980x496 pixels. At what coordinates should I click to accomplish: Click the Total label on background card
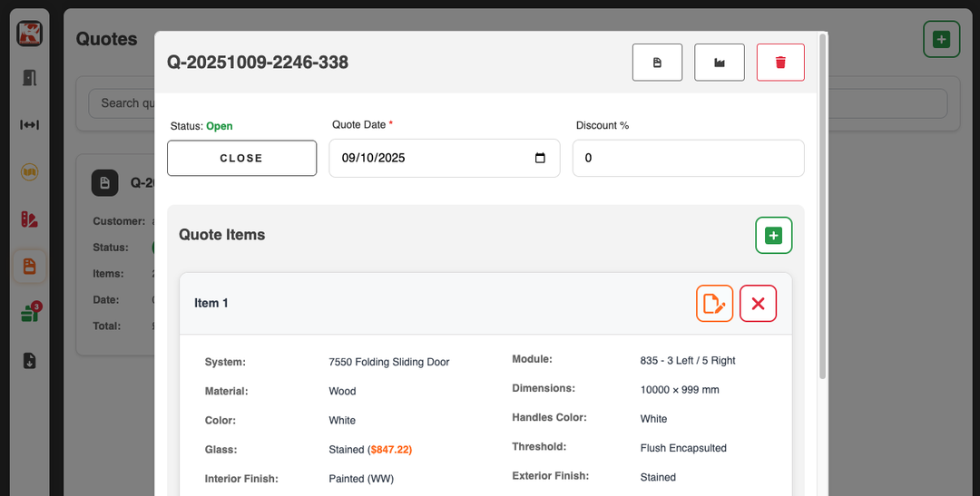tap(107, 326)
